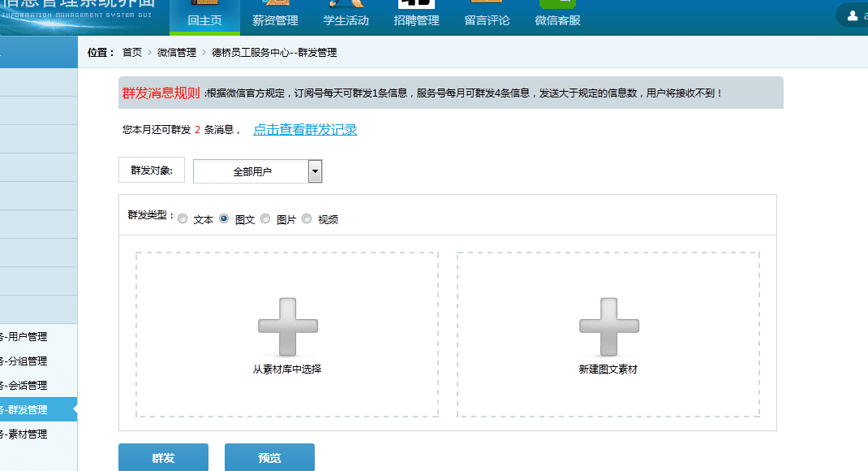Select the 文本 radio button
Viewport: 868px width, 471px height.
coord(183,219)
